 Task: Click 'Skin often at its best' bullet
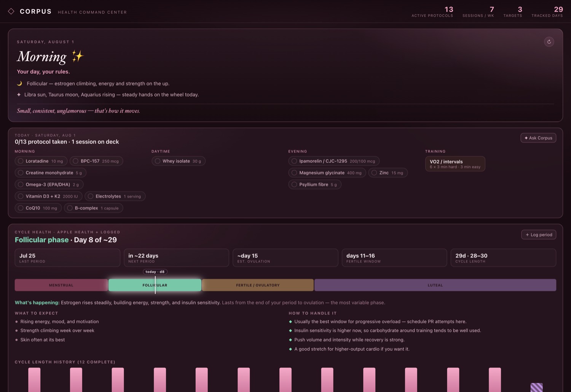pyautogui.click(x=43, y=340)
